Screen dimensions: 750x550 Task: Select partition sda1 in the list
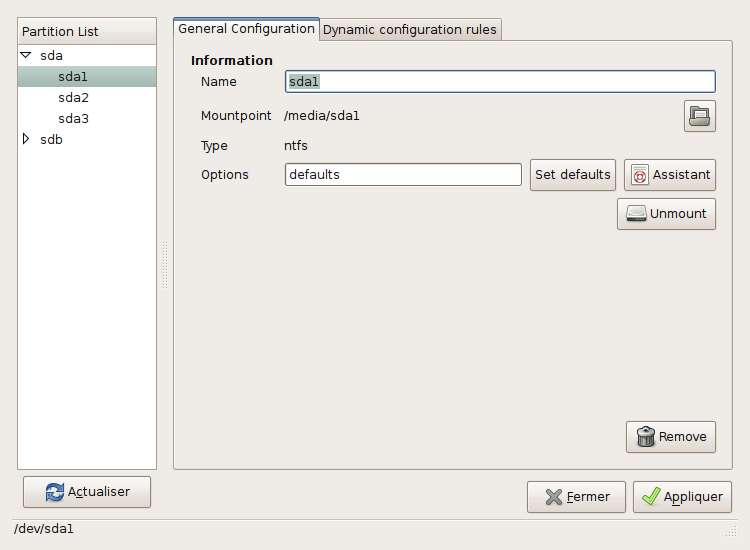pyautogui.click(x=87, y=77)
